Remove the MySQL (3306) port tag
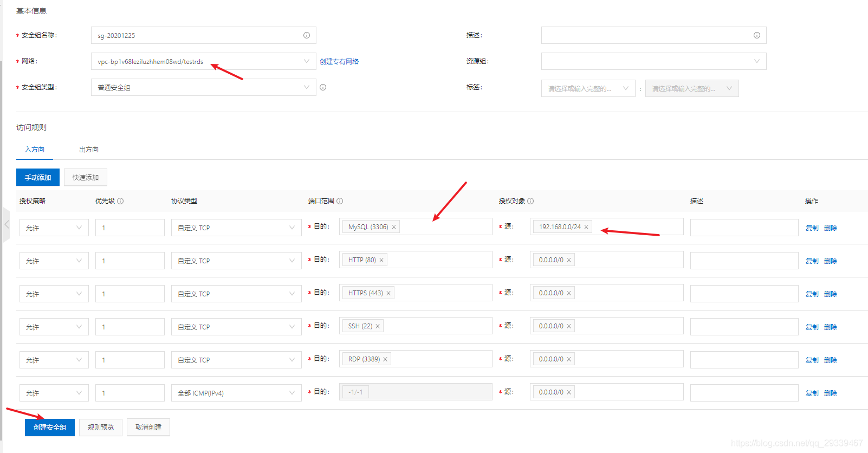 coord(394,227)
